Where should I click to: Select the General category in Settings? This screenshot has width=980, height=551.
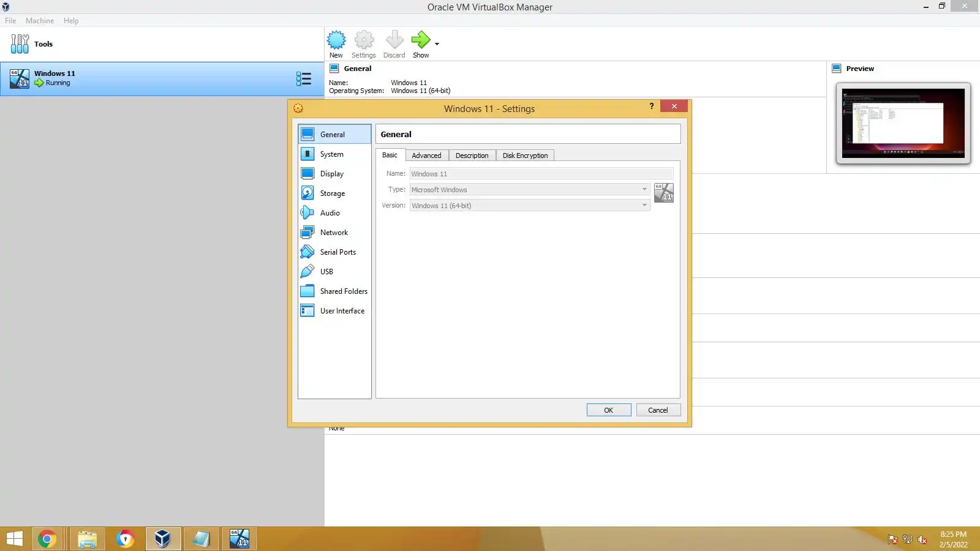[334, 135]
